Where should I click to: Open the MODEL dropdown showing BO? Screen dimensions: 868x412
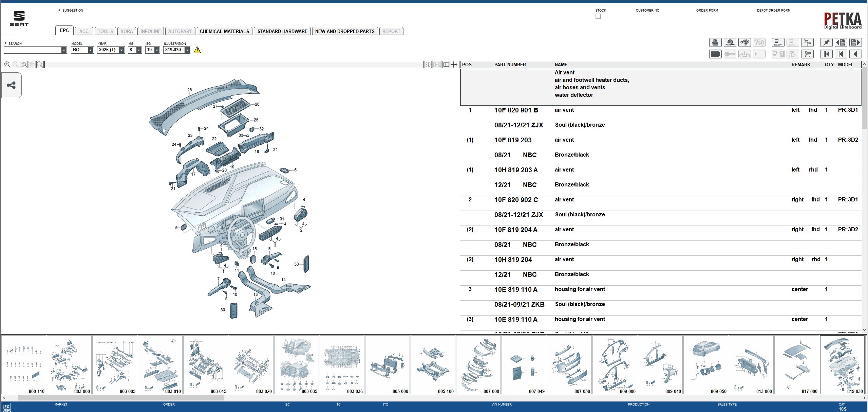90,50
